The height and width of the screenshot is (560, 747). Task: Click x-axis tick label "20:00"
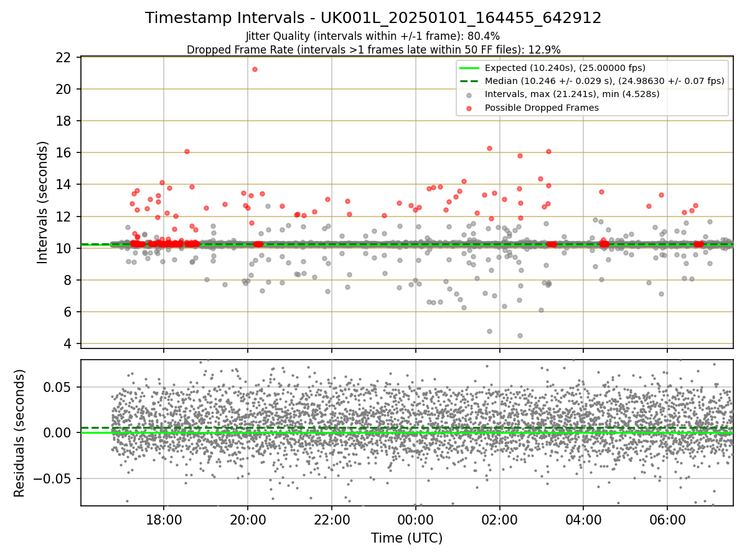248,520
